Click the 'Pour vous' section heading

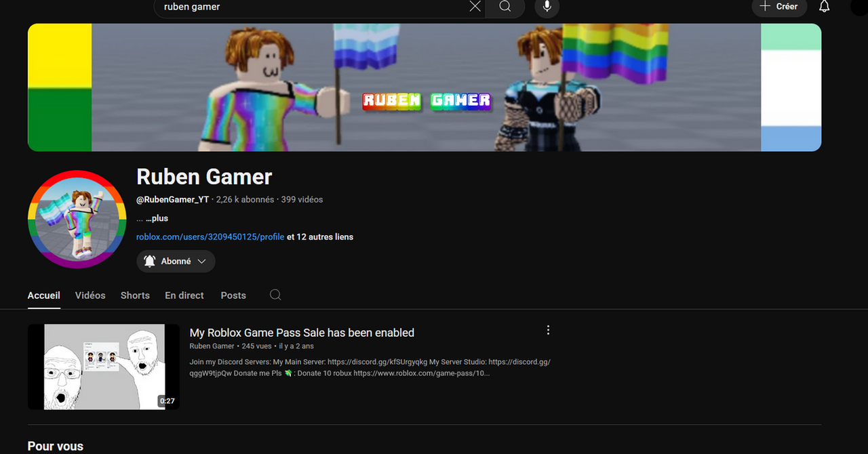[56, 447]
